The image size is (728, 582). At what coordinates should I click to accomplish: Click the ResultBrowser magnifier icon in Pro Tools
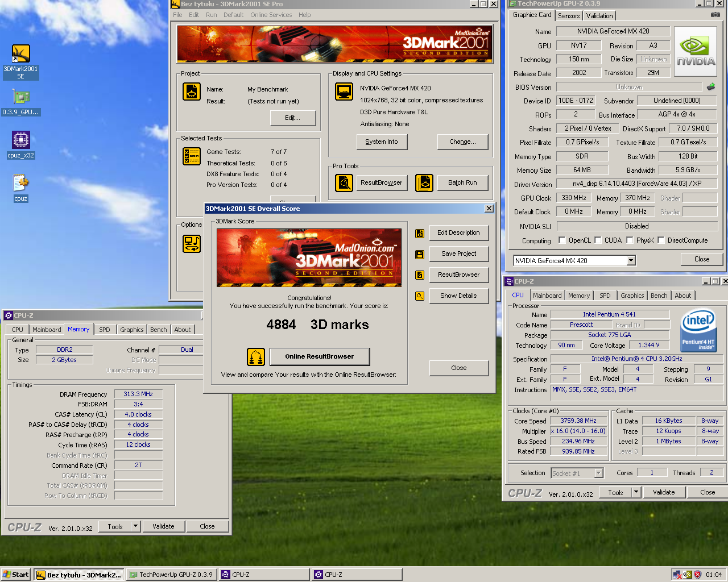click(x=344, y=182)
